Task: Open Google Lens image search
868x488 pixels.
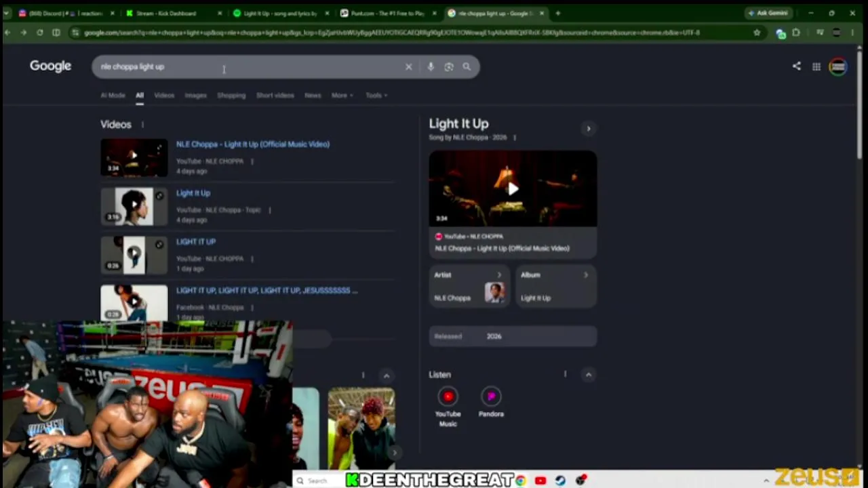Action: click(x=449, y=66)
